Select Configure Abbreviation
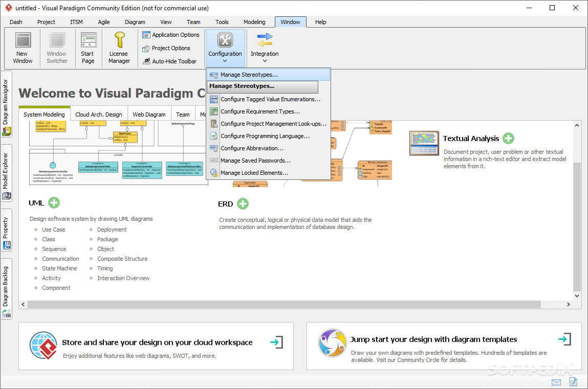 click(269, 148)
